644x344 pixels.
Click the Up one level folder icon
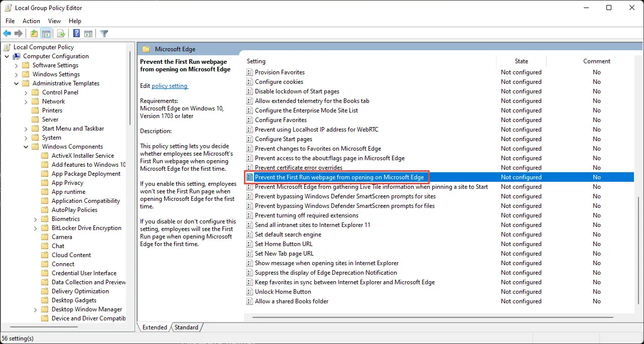click(34, 34)
